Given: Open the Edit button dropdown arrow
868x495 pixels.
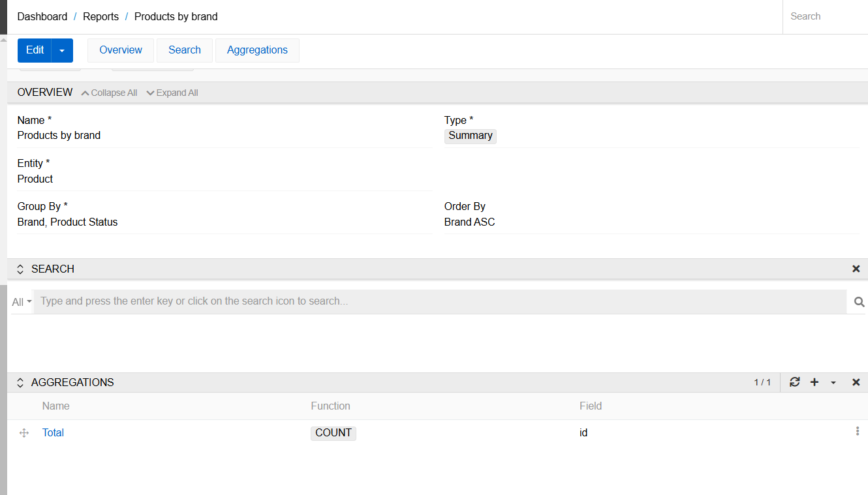Looking at the screenshot, I should [62, 50].
